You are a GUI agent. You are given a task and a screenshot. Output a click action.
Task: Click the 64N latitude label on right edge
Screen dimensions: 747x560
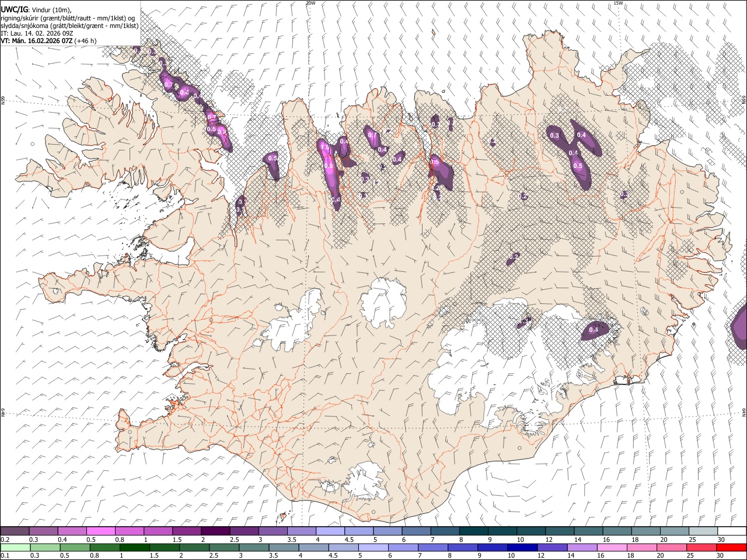pyautogui.click(x=744, y=412)
